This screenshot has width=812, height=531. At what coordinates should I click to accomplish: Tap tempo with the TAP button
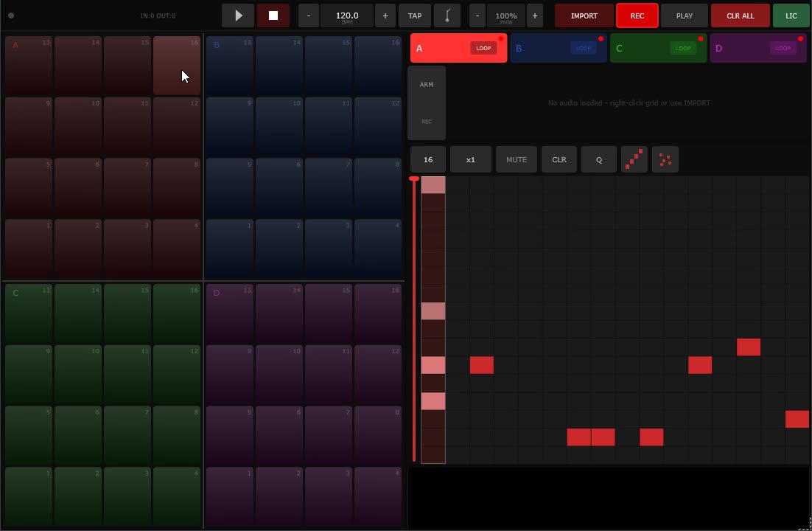[x=415, y=15]
